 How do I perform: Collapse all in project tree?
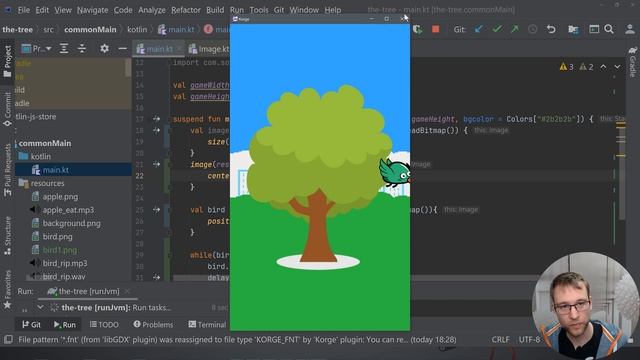click(82, 49)
